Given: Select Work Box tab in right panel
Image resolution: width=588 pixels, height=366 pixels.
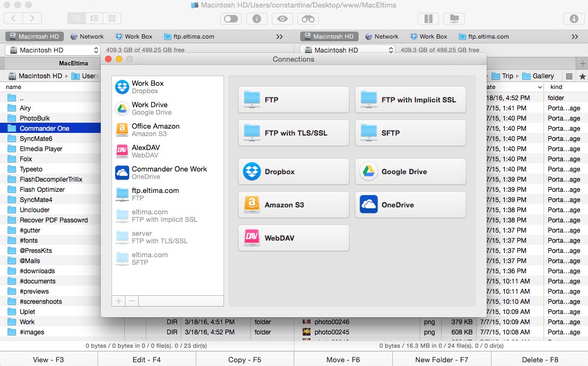Looking at the screenshot, I should [429, 36].
